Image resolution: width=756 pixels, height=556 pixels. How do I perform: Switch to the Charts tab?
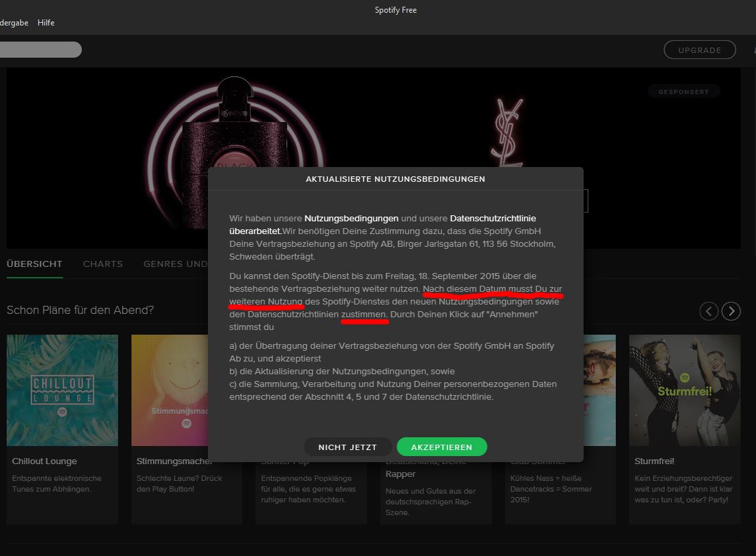coord(103,264)
